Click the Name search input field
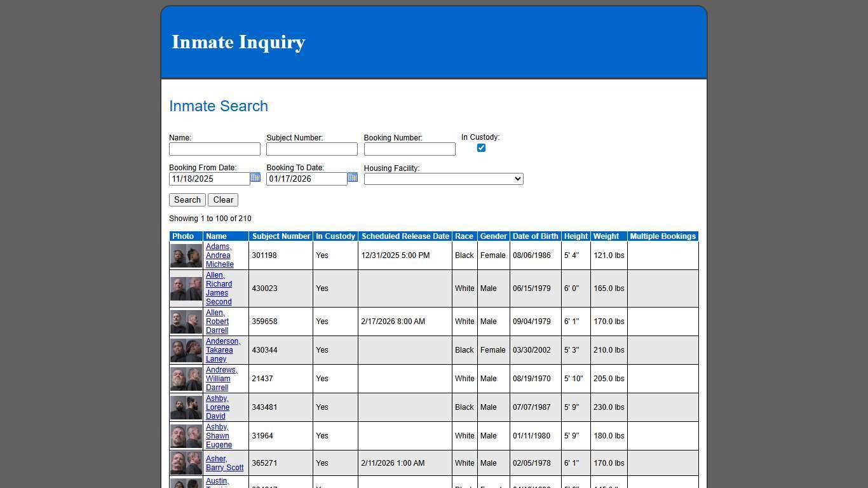The image size is (868, 488). 214,149
